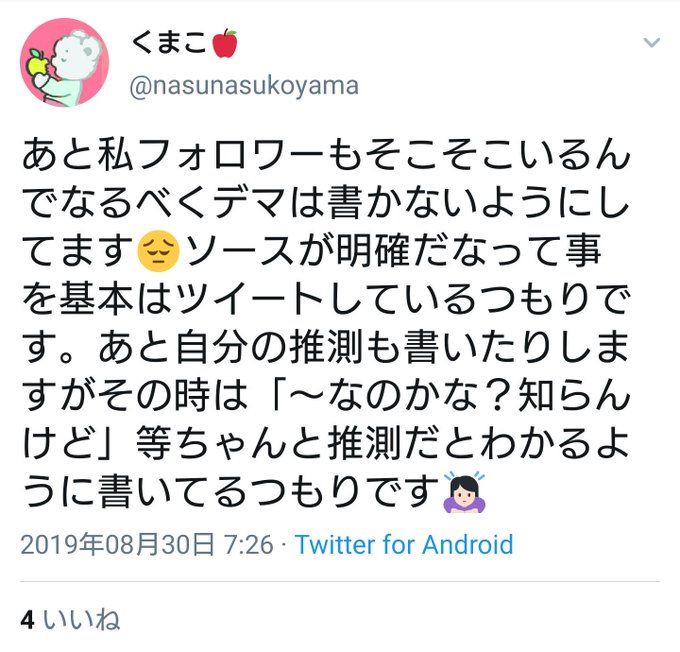The image size is (680, 652).
Task: Open the date 2019年08月30日
Action: pyautogui.click(x=117, y=544)
